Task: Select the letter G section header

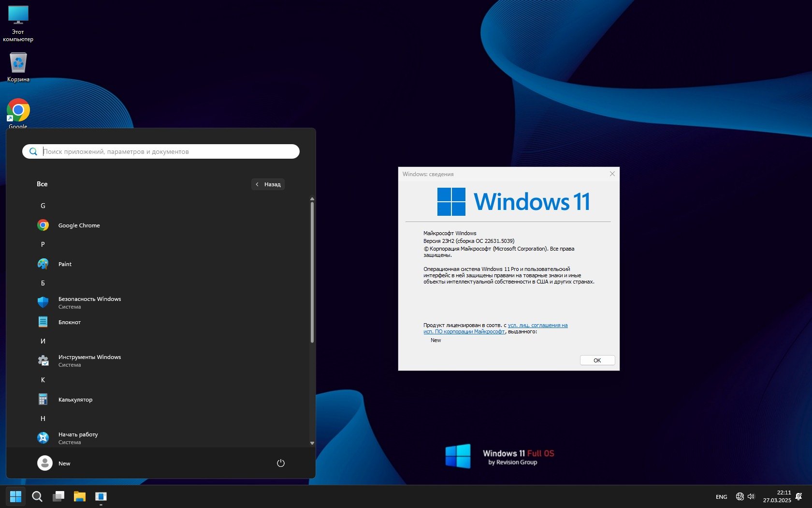Action: 43,206
